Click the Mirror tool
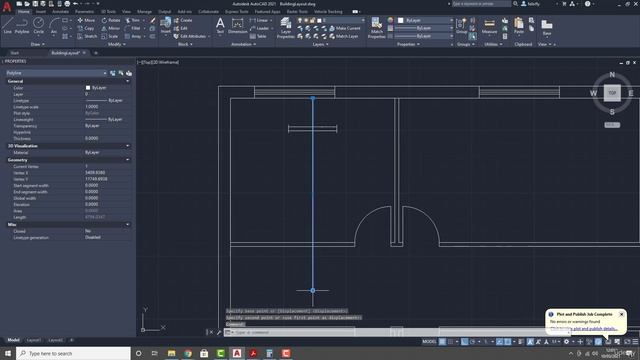 click(111, 28)
